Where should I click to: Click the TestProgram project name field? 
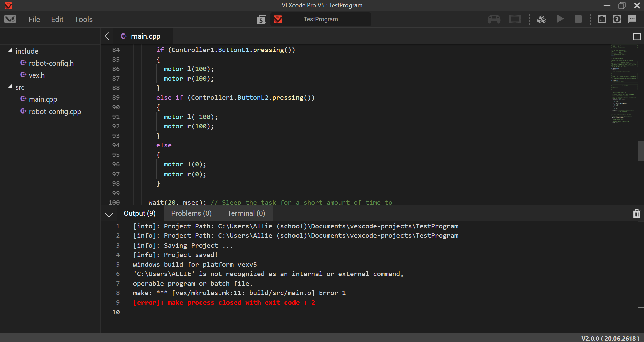tap(321, 19)
